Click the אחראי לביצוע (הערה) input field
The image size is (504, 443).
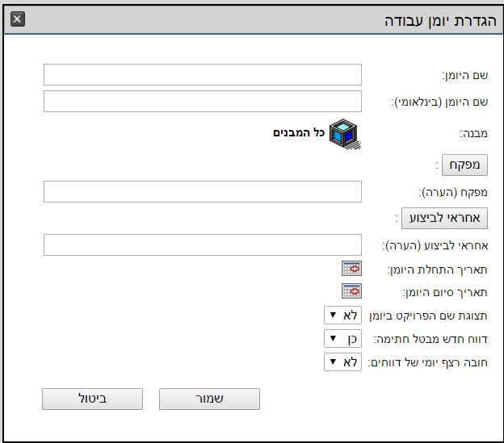[203, 245]
